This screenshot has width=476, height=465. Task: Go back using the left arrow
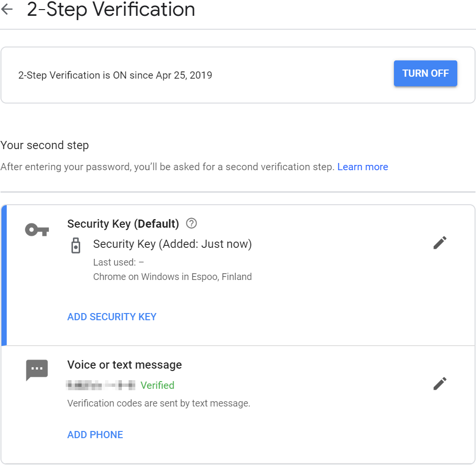click(7, 9)
